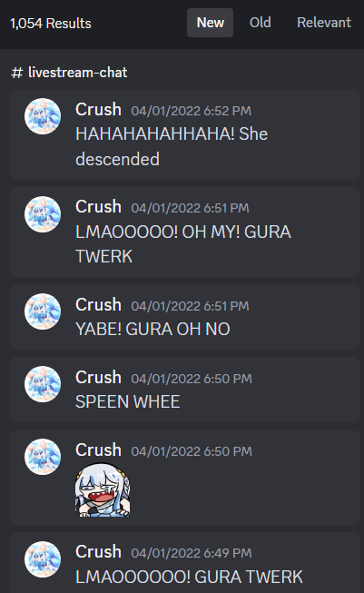Viewport: 364px width, 593px height.
Task: Click Crush's avatar on the emoji message
Action: [x=43, y=457]
